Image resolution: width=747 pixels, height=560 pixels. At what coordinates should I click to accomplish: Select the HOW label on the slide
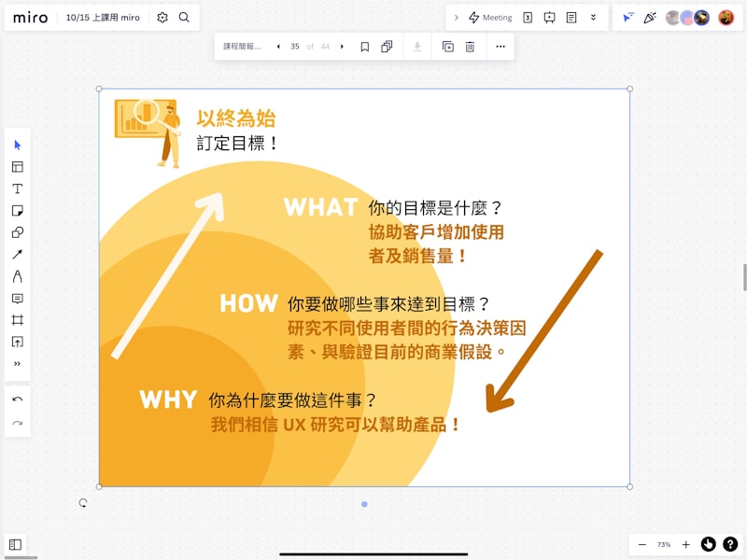(248, 302)
